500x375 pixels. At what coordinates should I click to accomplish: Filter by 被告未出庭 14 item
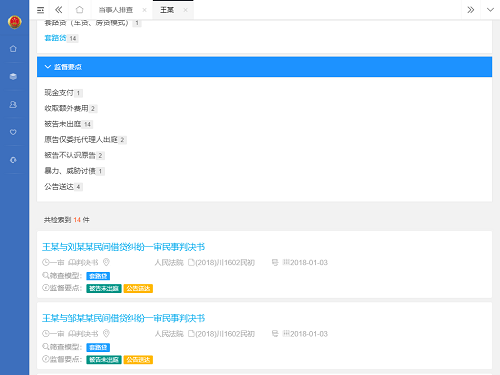coord(68,124)
